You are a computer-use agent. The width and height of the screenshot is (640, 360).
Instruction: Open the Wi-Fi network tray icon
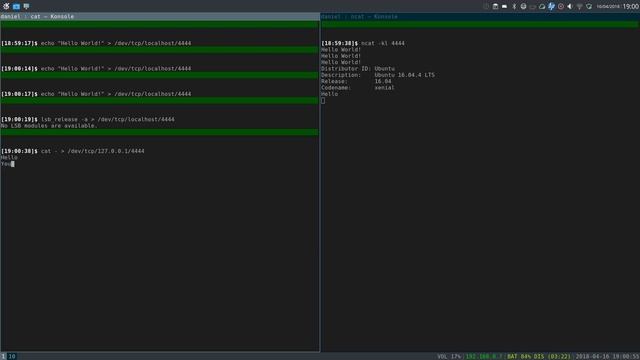coord(579,7)
